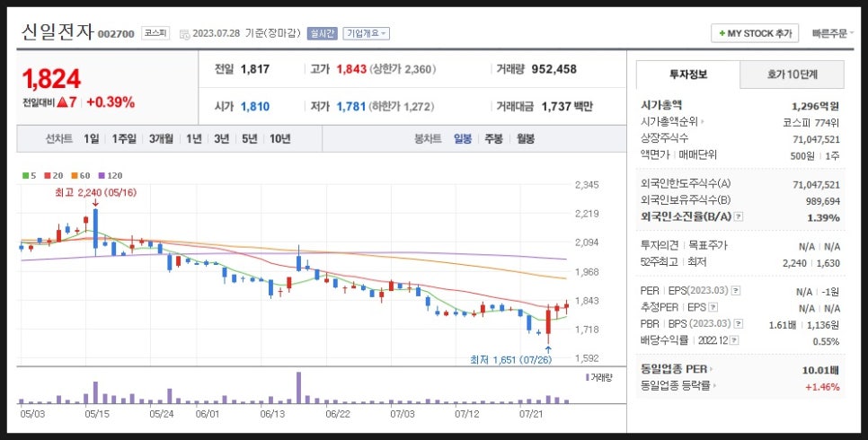The image size is (868, 440).
Task: Click the current price 1,824
Action: click(x=51, y=79)
